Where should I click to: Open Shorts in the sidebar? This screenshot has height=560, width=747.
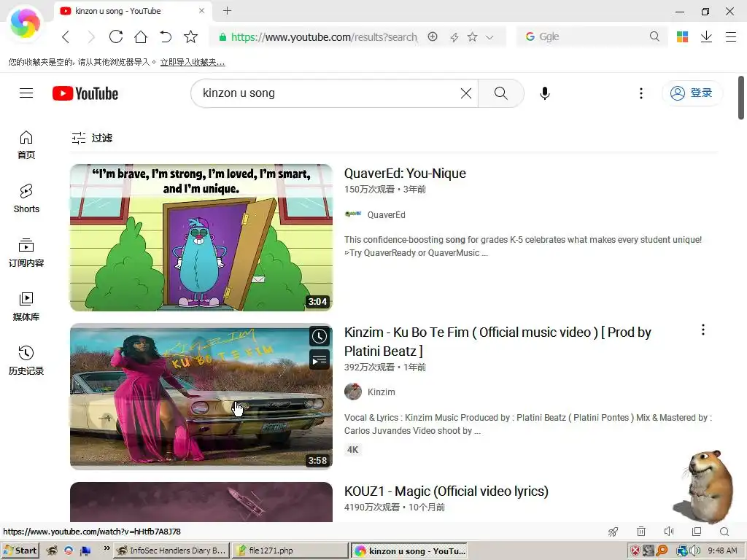[26, 198]
